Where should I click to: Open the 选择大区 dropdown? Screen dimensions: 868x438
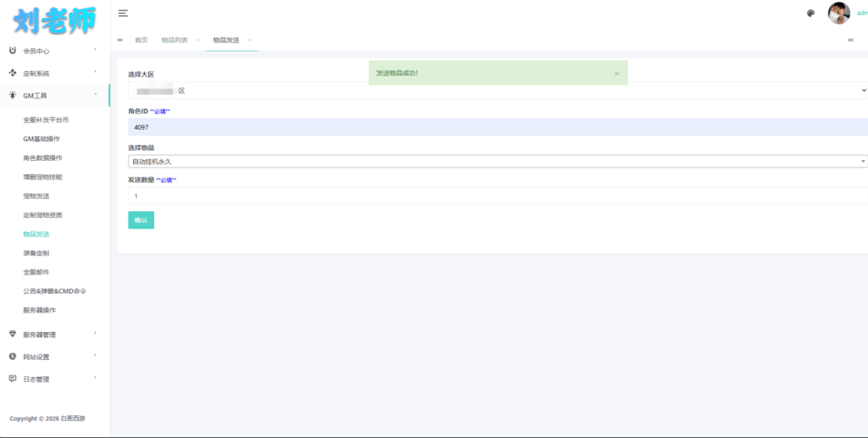tap(498, 90)
